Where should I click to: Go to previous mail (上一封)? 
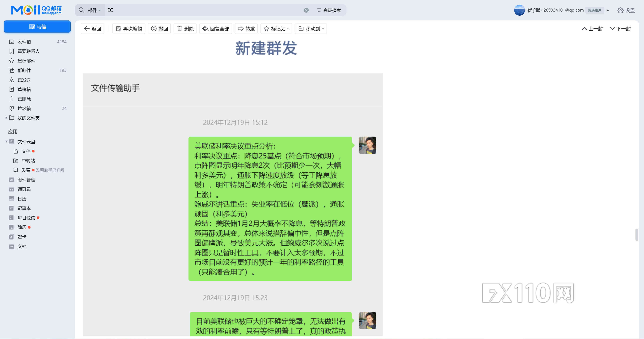[x=593, y=29]
